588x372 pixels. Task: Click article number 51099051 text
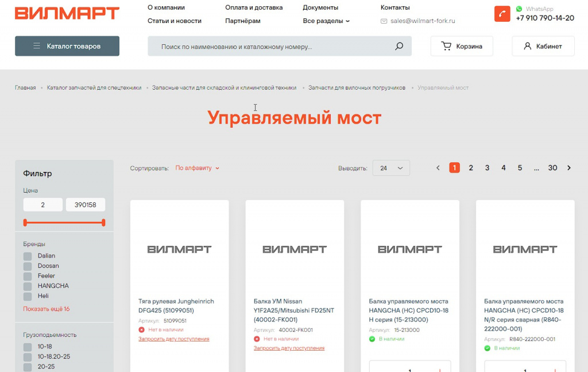click(x=175, y=321)
